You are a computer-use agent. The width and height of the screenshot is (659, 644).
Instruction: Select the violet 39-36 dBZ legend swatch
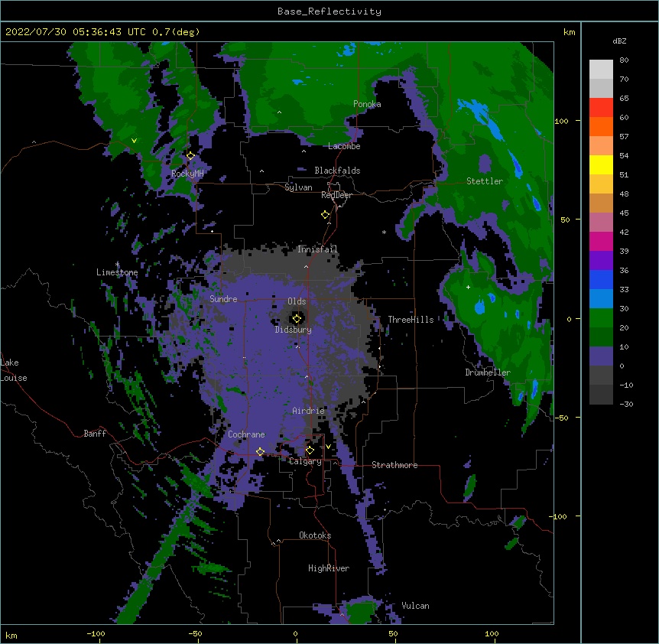pyautogui.click(x=601, y=261)
